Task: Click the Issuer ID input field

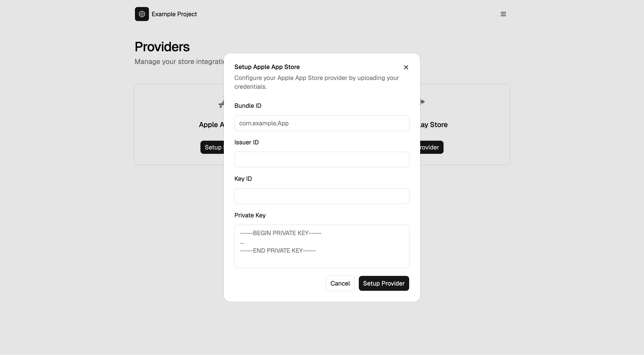Action: tap(322, 159)
